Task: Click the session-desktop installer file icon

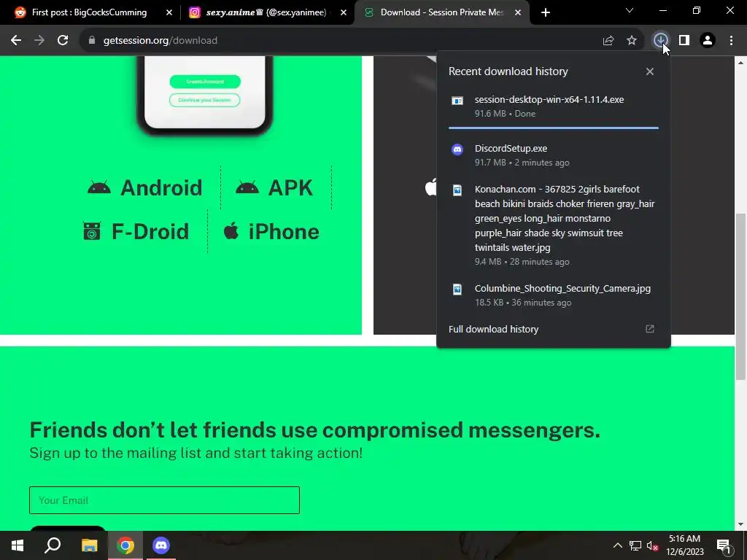Action: [457, 101]
